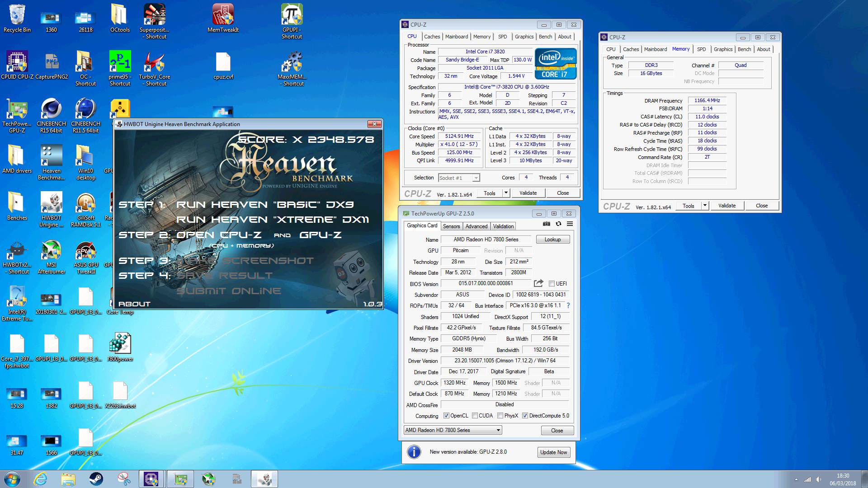Open the OCtools folder icon
This screenshot has width=868, height=488.
tap(120, 19)
